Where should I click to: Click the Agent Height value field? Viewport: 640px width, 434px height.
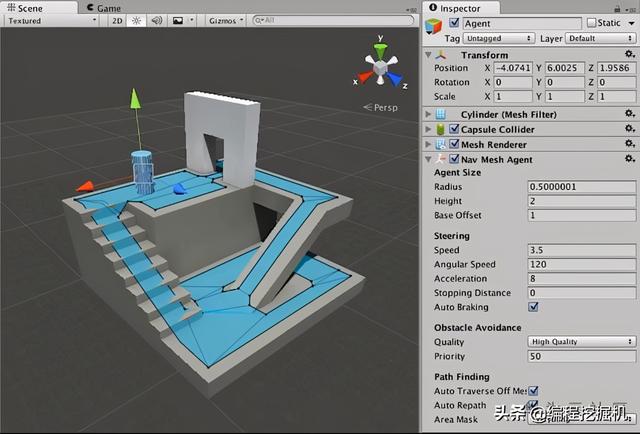point(582,201)
